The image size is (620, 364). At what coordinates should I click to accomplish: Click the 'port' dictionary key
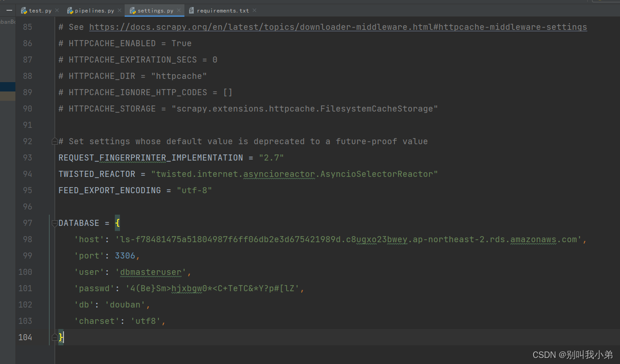89,256
